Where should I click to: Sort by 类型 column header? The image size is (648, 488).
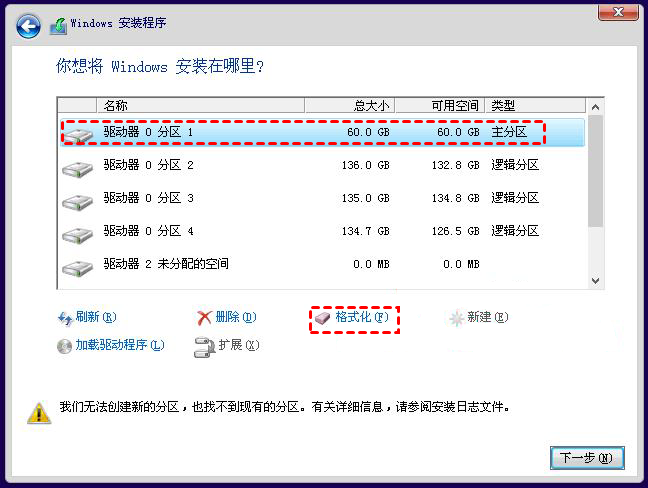coord(535,105)
